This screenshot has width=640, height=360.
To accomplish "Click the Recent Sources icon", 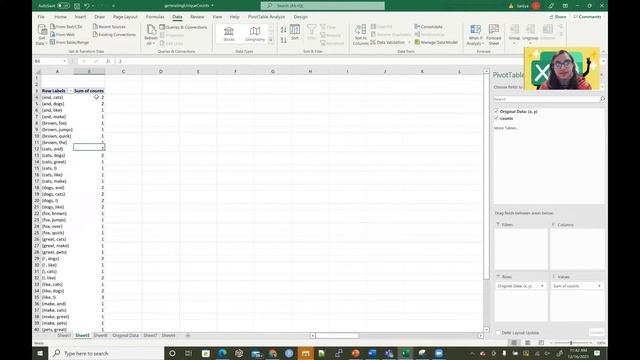I will pyautogui.click(x=95, y=27).
